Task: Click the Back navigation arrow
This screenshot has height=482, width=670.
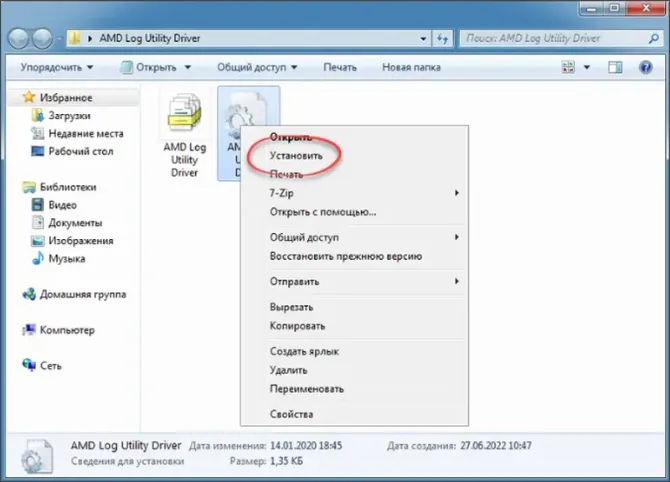Action: pyautogui.click(x=19, y=38)
